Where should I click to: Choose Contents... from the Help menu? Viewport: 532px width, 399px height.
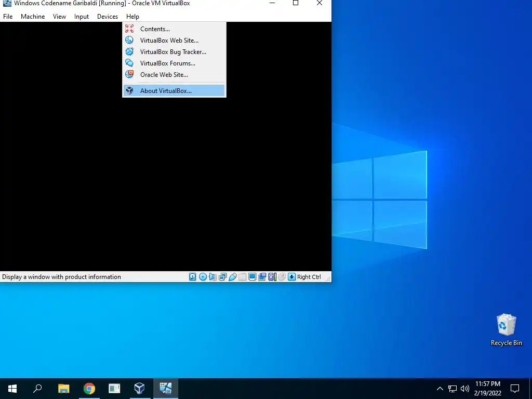pyautogui.click(x=174, y=29)
